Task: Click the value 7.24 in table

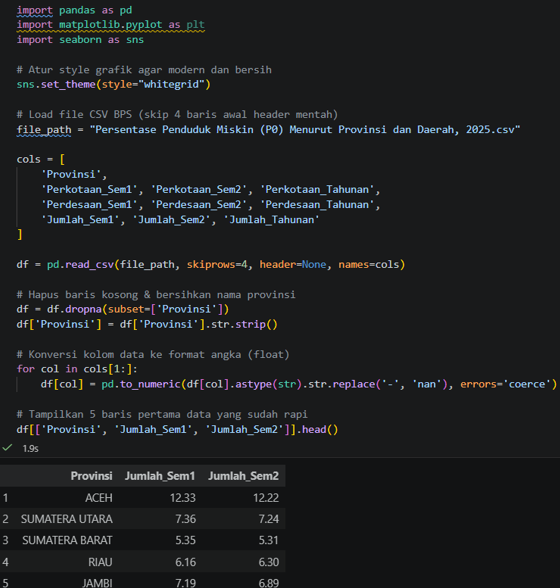Action: [x=269, y=519]
